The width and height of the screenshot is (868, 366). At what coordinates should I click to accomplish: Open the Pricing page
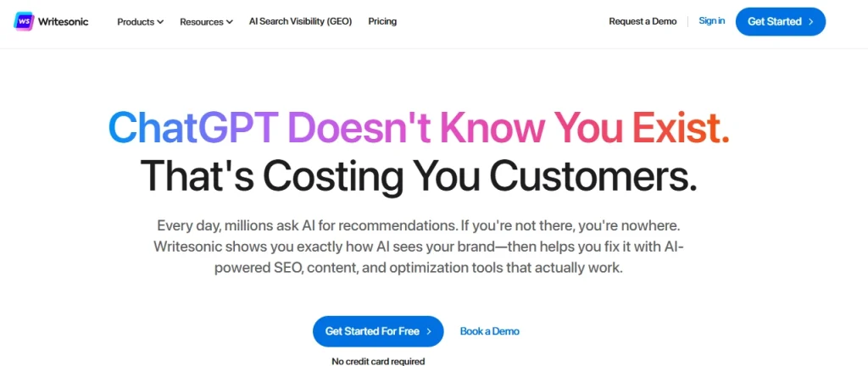(382, 21)
